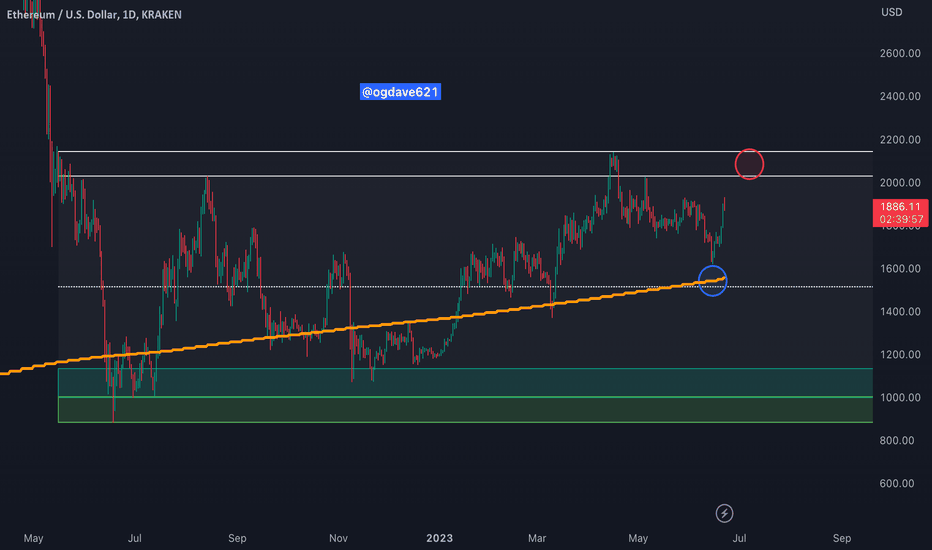Click the lightning bolt go-to-realtime icon
The image size is (932, 550).
tap(724, 513)
